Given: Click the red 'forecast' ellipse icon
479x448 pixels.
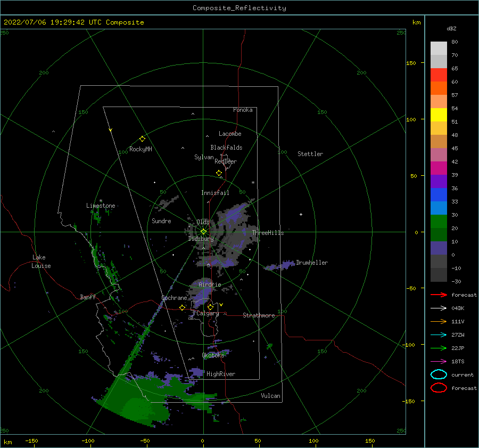Looking at the screenshot, I should [439, 388].
